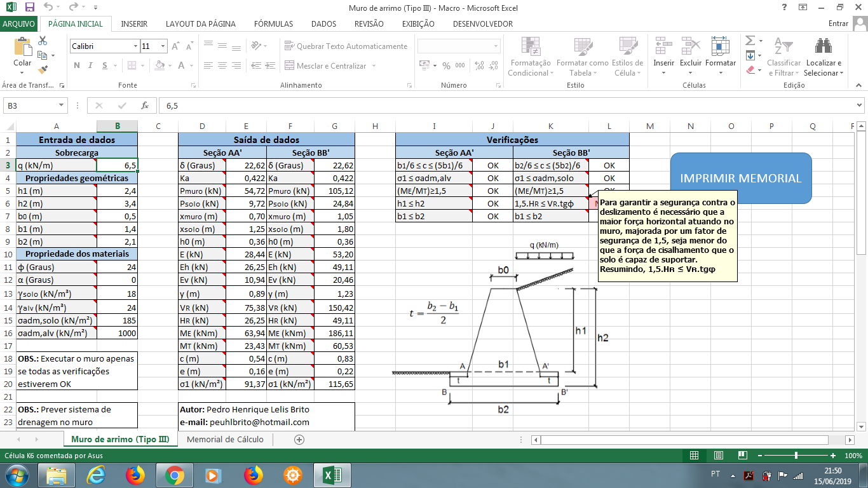Click the Cut scissors icon
The height and width of the screenshot is (488, 868).
43,40
